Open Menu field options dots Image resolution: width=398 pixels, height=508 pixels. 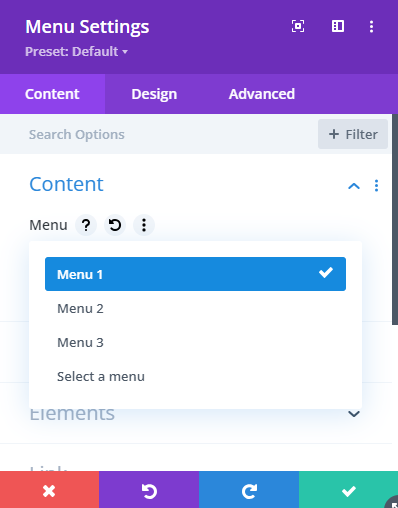[144, 225]
